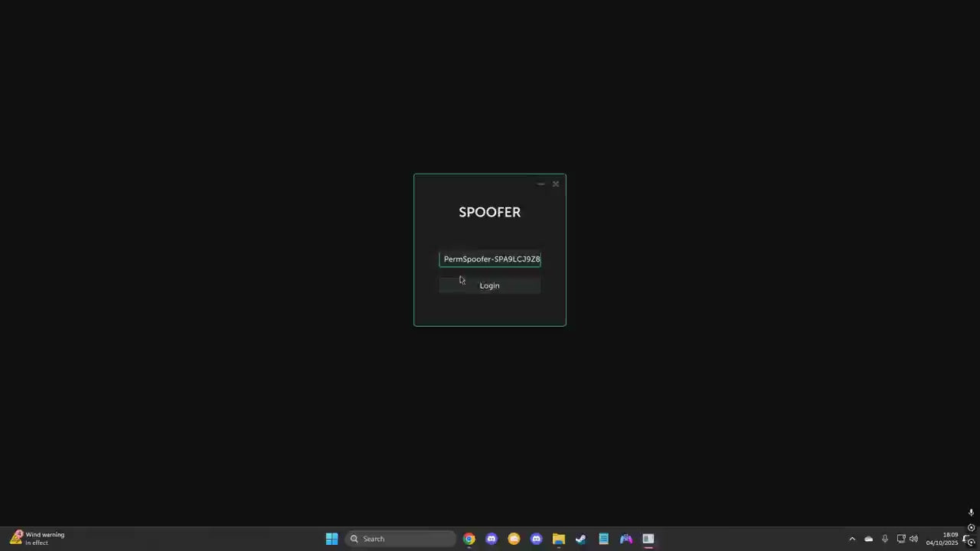Open the Discord icon next to Chrome
Viewport: 980px width, 551px height.
[x=492, y=539]
